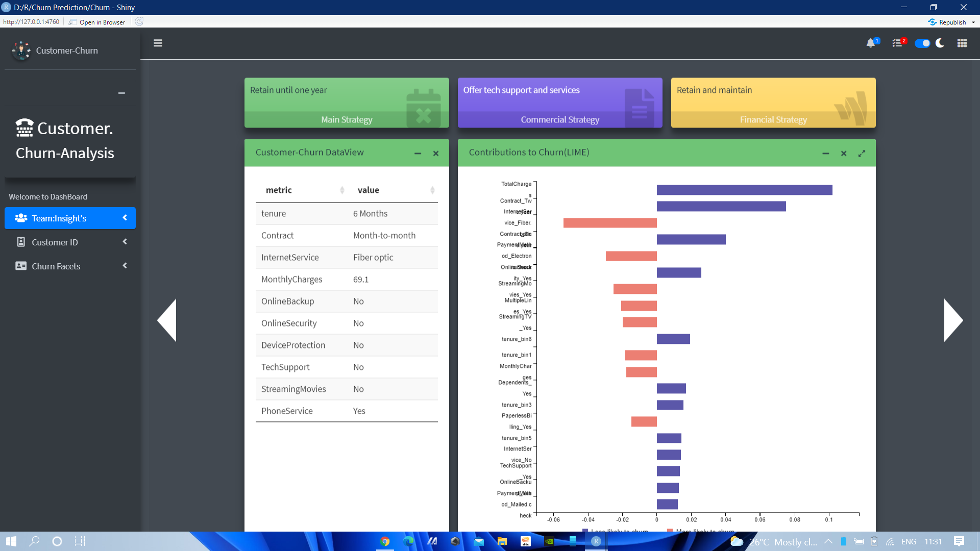Collapse the Customer-Churn DataView panel
The image size is (980, 551).
418,153
